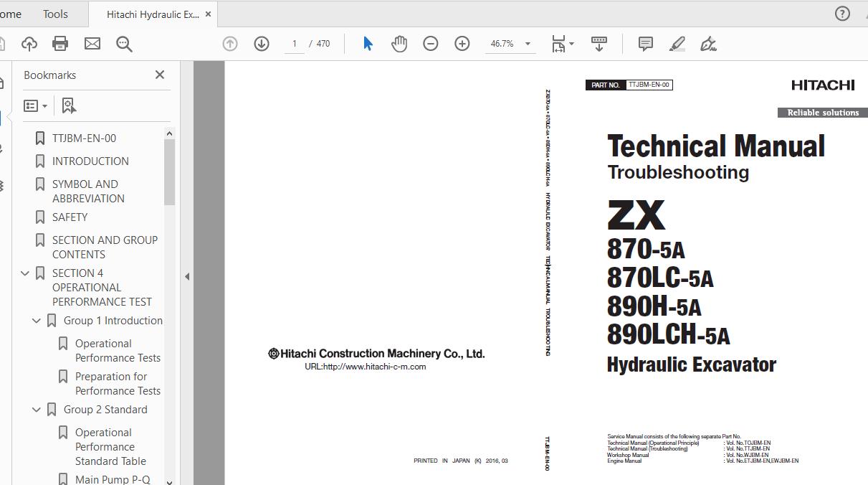This screenshot has height=485, width=868.
Task: Close the Bookmarks panel
Action: (x=160, y=75)
